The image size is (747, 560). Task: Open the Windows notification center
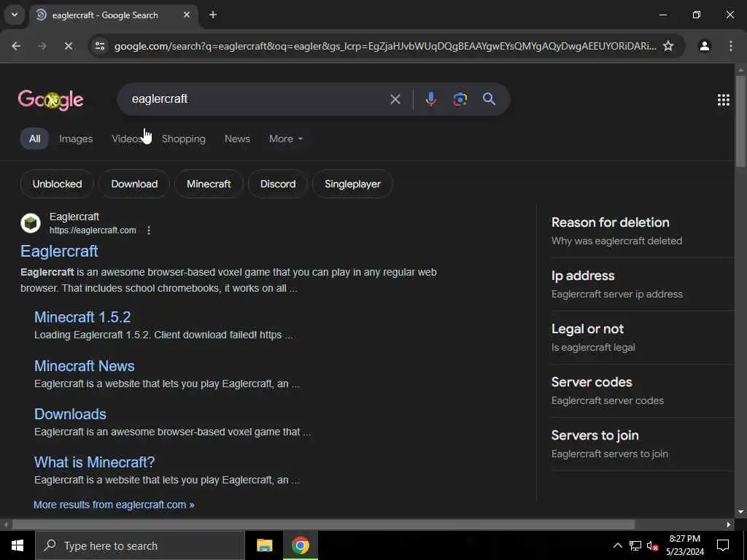(723, 545)
